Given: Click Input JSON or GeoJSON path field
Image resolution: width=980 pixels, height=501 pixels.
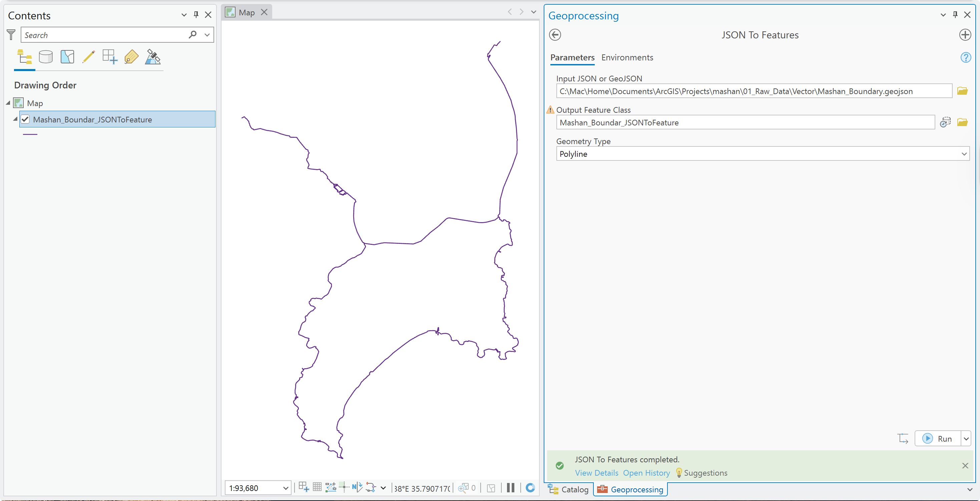Looking at the screenshot, I should point(754,91).
